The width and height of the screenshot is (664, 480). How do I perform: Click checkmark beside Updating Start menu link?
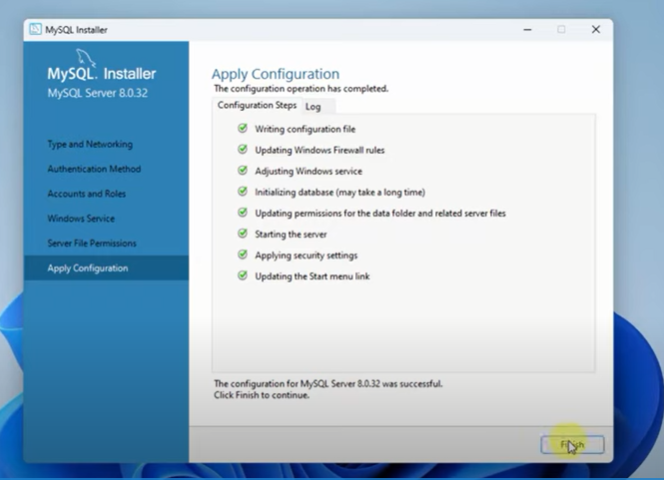243,276
